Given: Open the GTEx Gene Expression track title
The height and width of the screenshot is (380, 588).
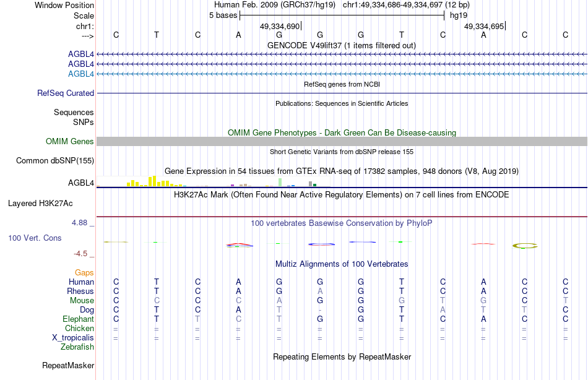Looking at the screenshot, I should pyautogui.click(x=342, y=171).
